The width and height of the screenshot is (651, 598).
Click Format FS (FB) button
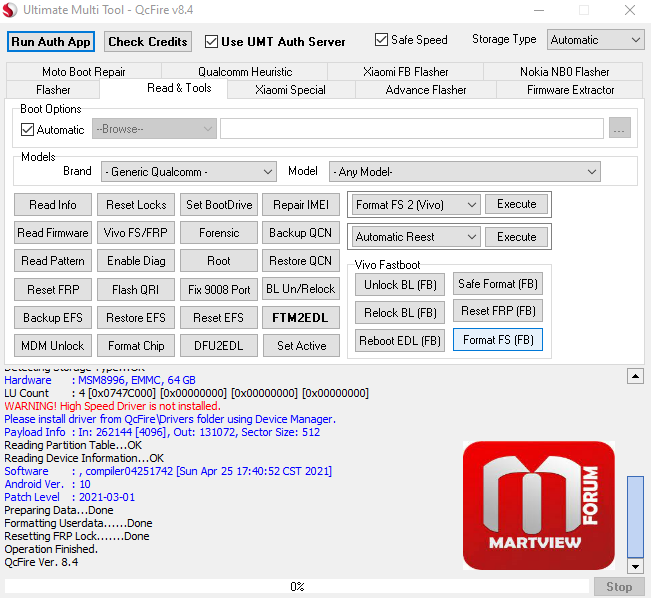coord(498,340)
